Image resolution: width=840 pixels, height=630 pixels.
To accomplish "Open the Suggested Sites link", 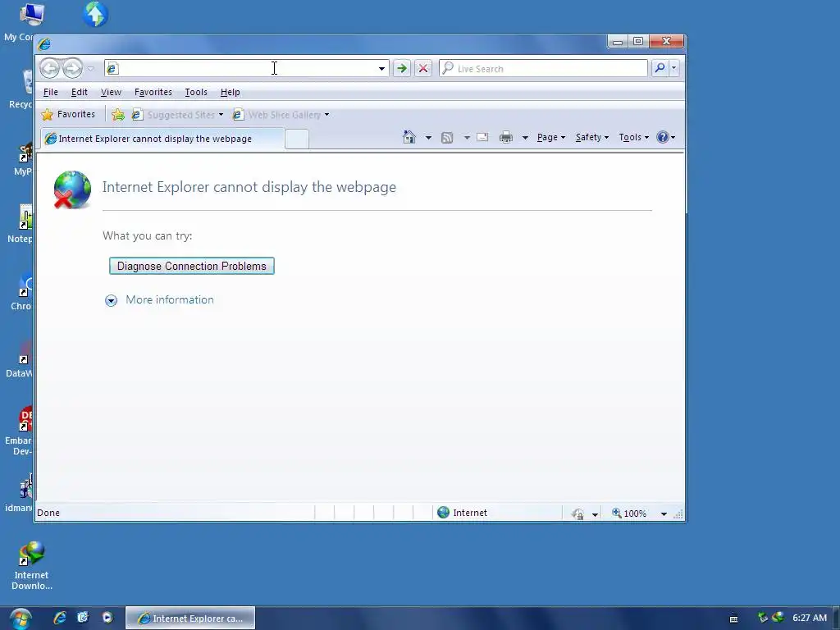I will pos(177,115).
